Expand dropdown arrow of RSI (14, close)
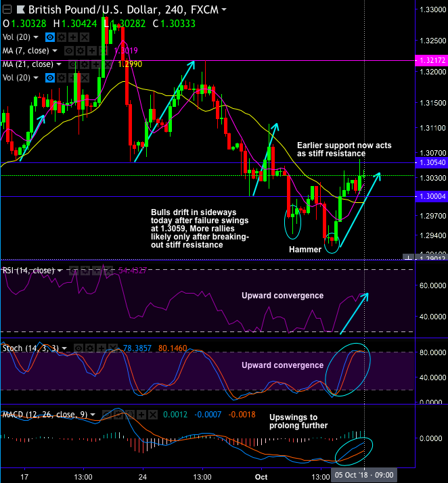Image resolution: width=448 pixels, height=483 pixels. click(60, 271)
